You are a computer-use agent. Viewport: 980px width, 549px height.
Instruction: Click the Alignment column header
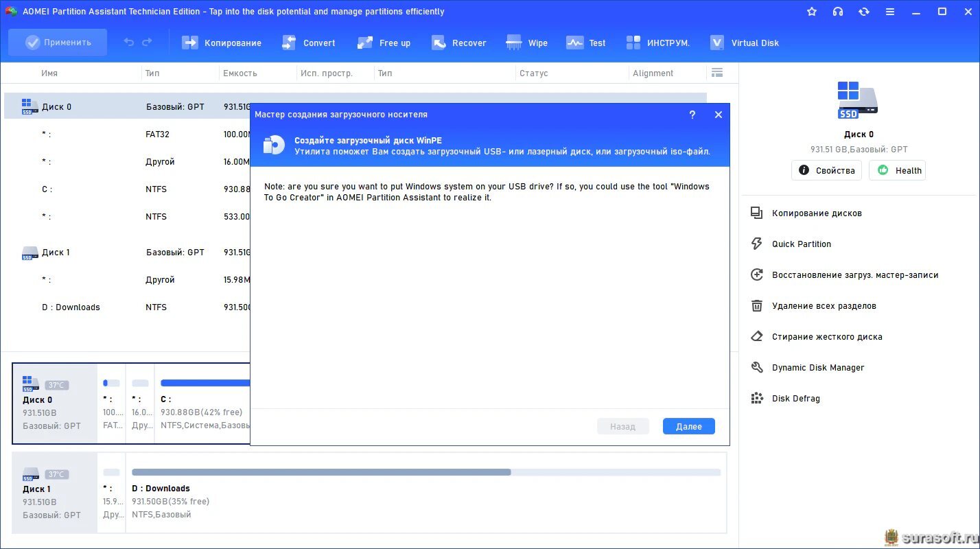click(x=653, y=73)
